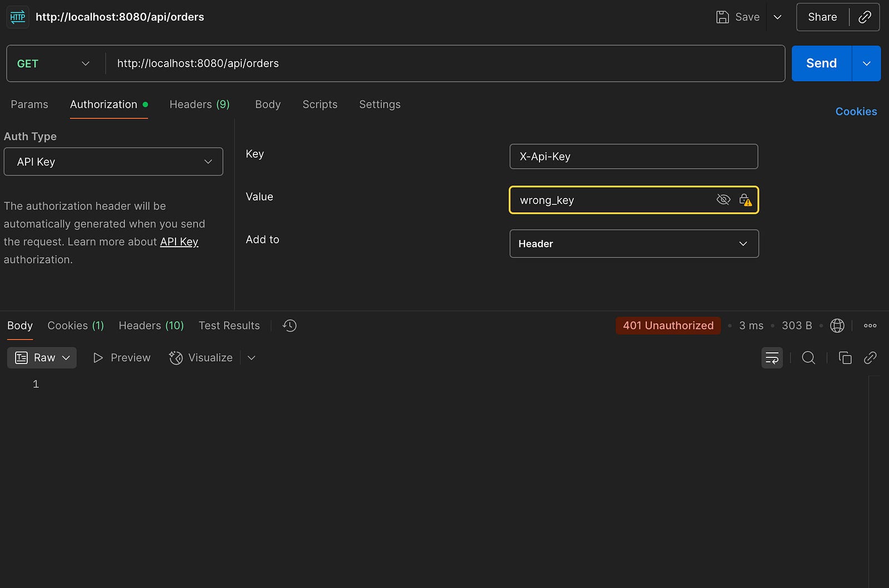Open the Auth Type API Key dropdown

[113, 162]
